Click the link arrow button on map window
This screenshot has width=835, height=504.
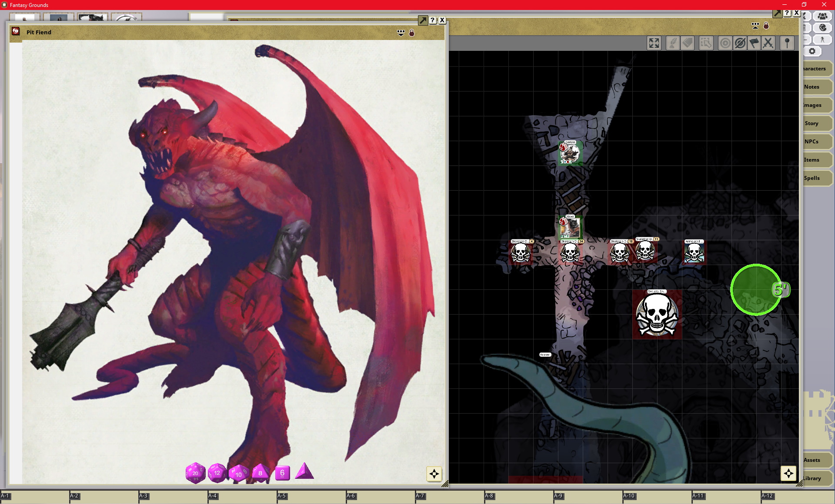[777, 13]
